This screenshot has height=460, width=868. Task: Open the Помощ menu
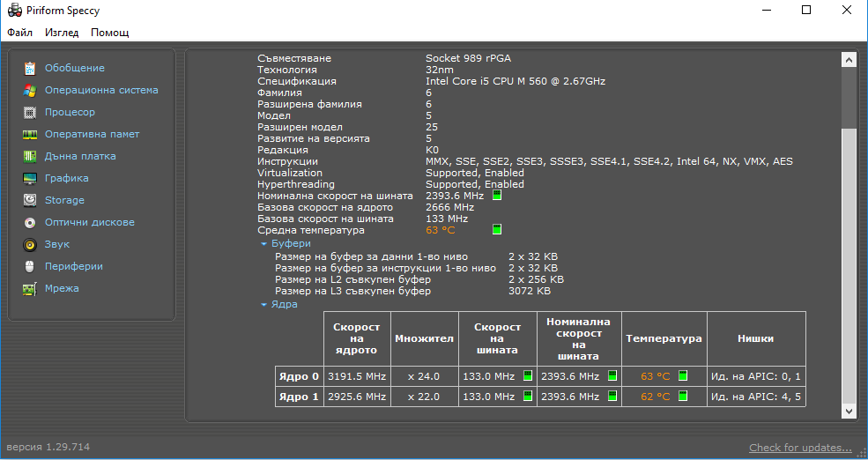(x=109, y=33)
